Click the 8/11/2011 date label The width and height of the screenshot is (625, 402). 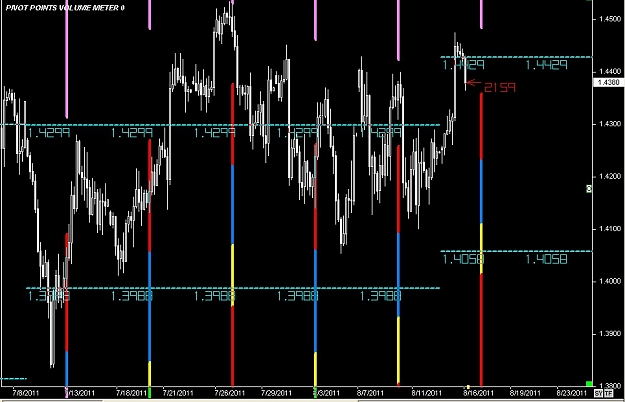pyautogui.click(x=426, y=393)
